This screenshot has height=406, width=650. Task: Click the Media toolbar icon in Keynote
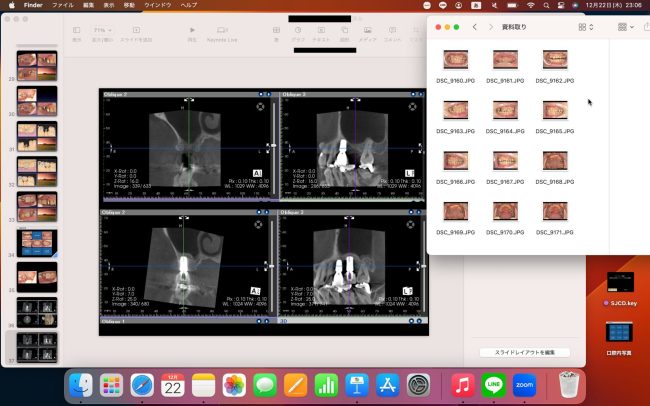[368, 31]
